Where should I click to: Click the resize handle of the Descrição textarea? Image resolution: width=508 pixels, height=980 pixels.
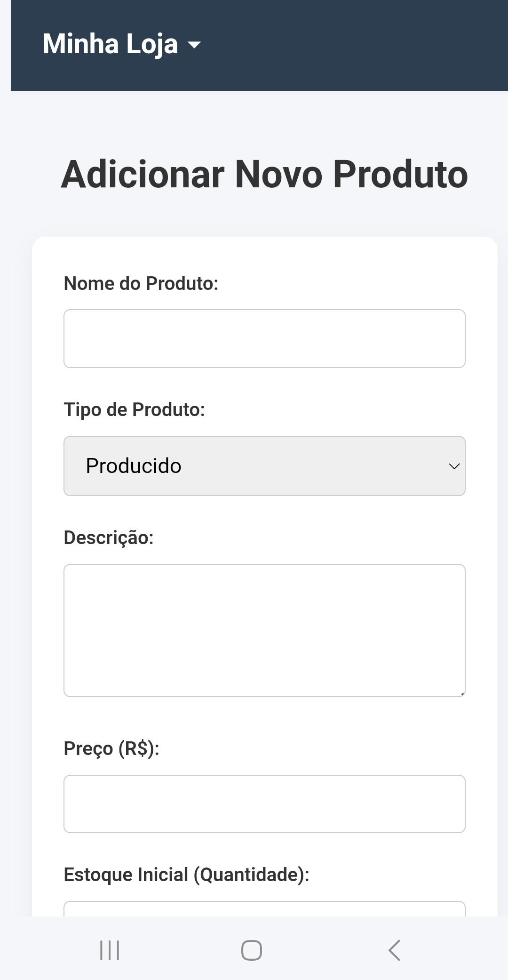tap(462, 694)
